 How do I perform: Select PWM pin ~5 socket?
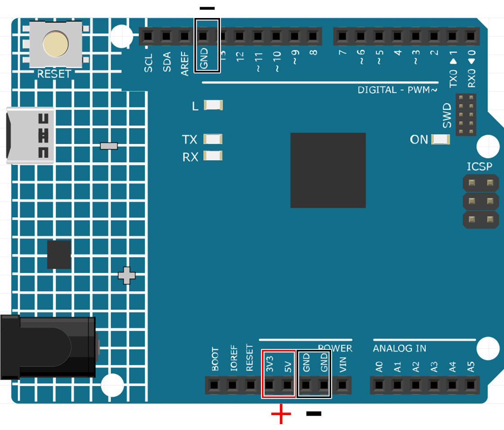click(379, 36)
